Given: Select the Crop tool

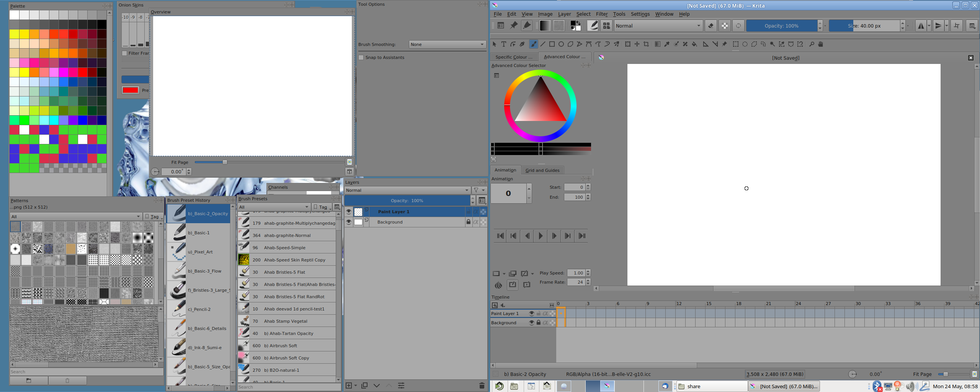Looking at the screenshot, I should click(646, 44).
